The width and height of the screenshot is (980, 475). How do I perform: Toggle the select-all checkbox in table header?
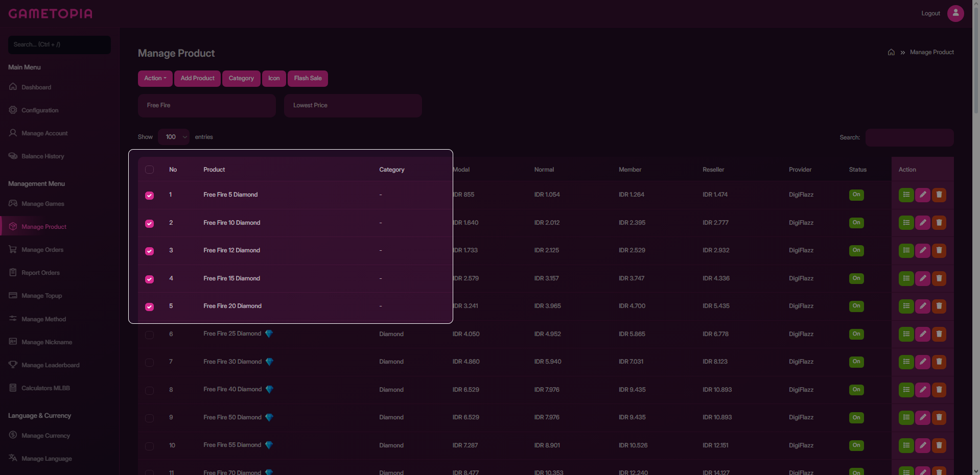[149, 170]
